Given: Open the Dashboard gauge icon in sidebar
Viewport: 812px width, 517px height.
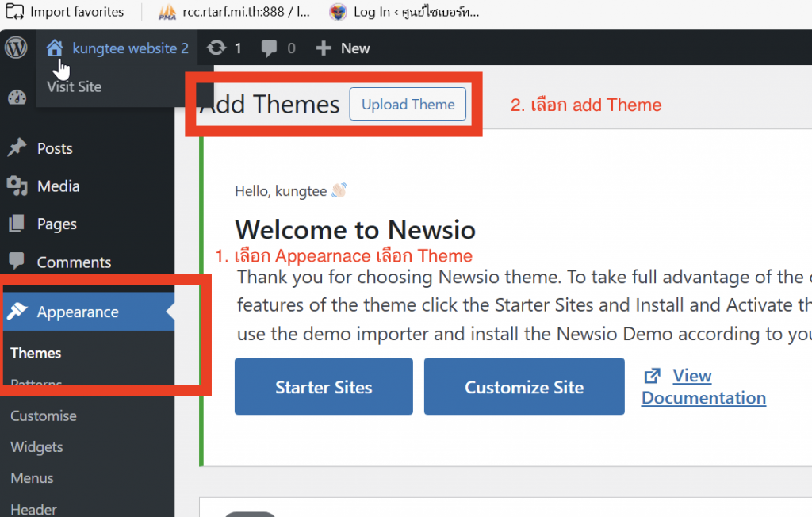Looking at the screenshot, I should click(x=17, y=98).
